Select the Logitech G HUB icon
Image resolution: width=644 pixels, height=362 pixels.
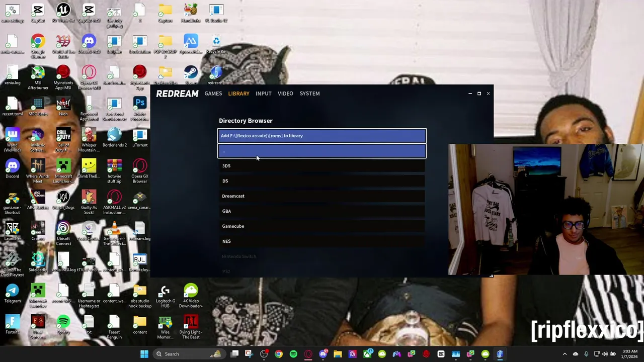tap(166, 296)
